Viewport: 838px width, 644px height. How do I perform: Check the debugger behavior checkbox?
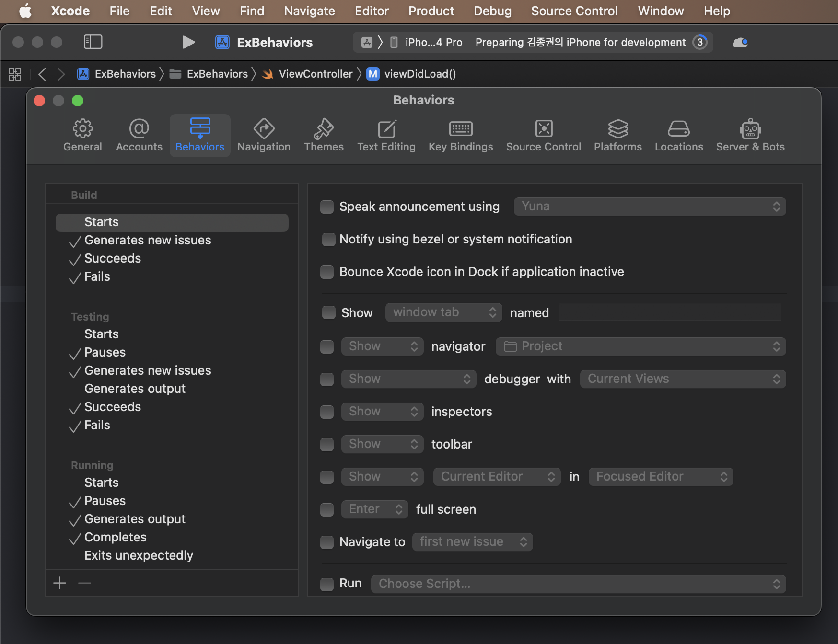click(x=327, y=379)
